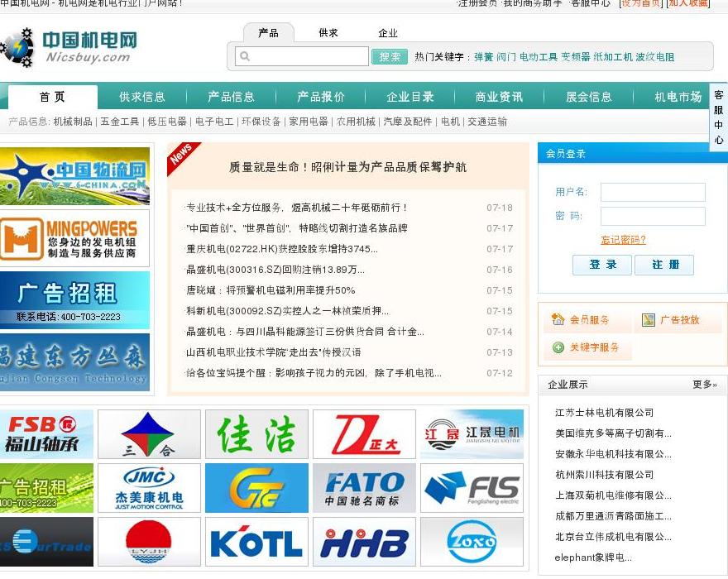
Task: Open the blue 广告招租 banner
Action: [74, 300]
